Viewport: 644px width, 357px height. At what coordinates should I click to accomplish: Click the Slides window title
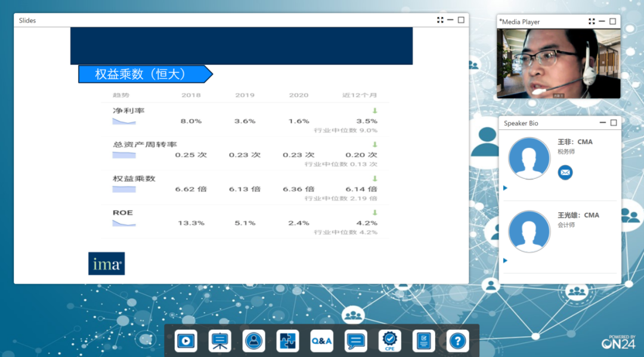[x=27, y=20]
